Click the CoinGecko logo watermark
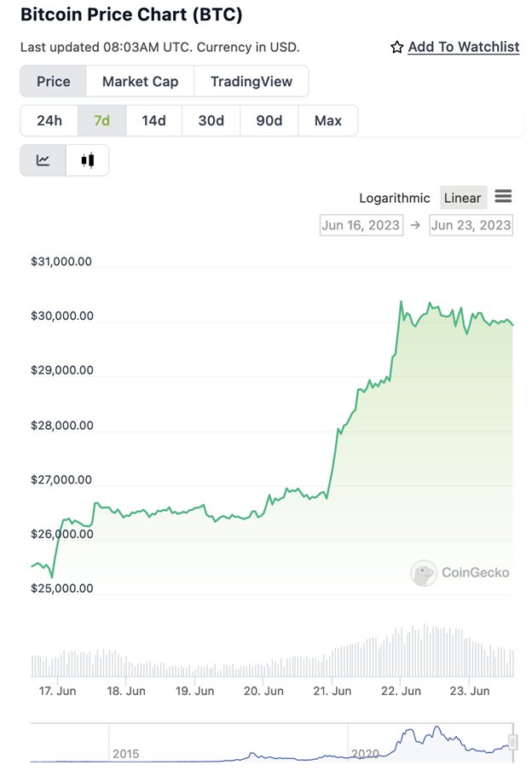Screen dimensions: 532x771 pos(460,573)
